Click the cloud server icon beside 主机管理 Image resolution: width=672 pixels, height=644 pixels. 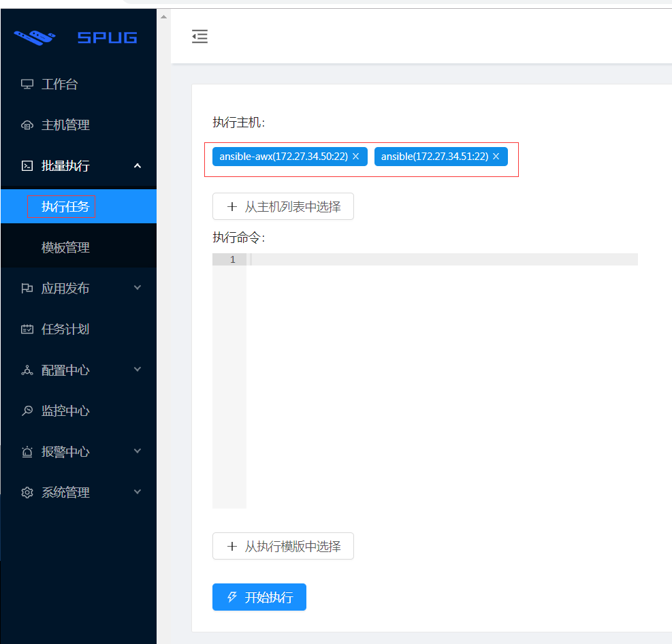27,125
